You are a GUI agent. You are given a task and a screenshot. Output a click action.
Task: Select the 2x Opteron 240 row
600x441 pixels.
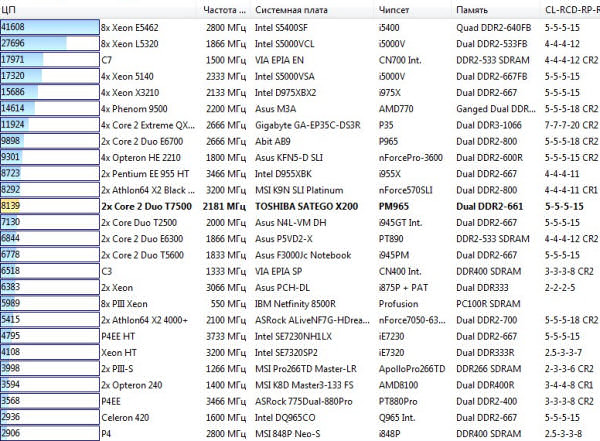(x=300, y=385)
